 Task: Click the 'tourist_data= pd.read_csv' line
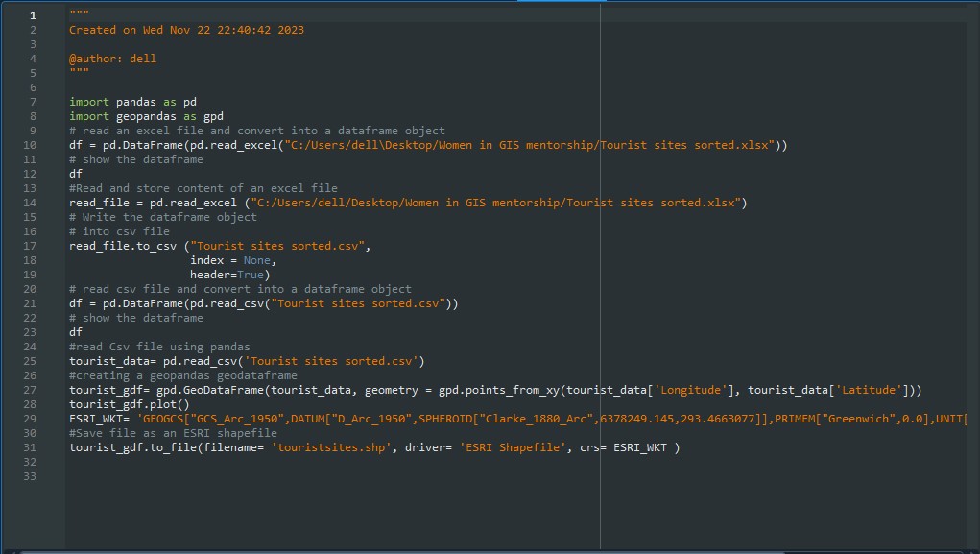pyautogui.click(x=247, y=361)
